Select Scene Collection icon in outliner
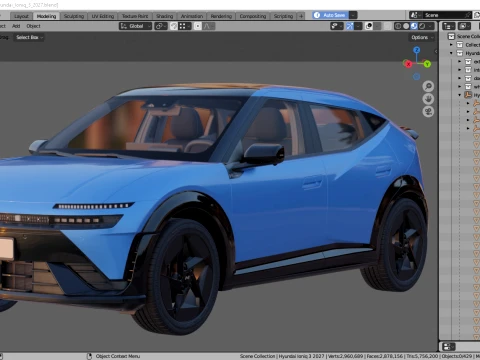 451,36
